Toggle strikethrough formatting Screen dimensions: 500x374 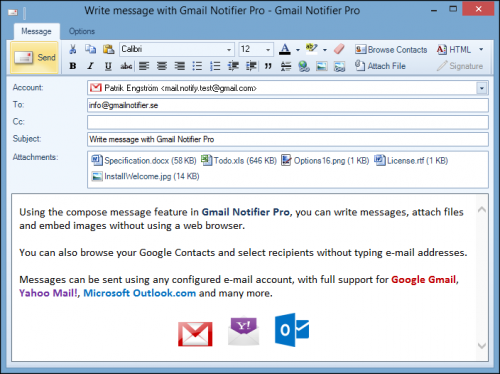coord(126,66)
